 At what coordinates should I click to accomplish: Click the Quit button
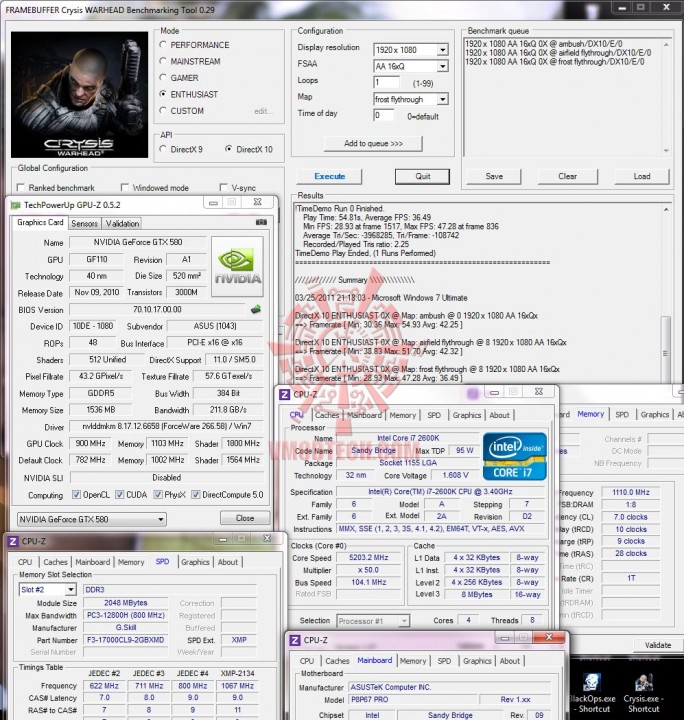click(x=422, y=176)
